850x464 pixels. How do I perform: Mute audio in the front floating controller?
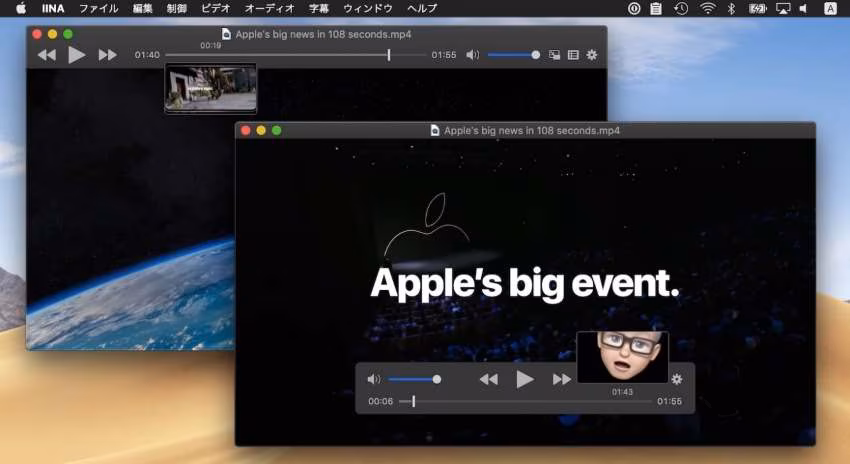[374, 379]
